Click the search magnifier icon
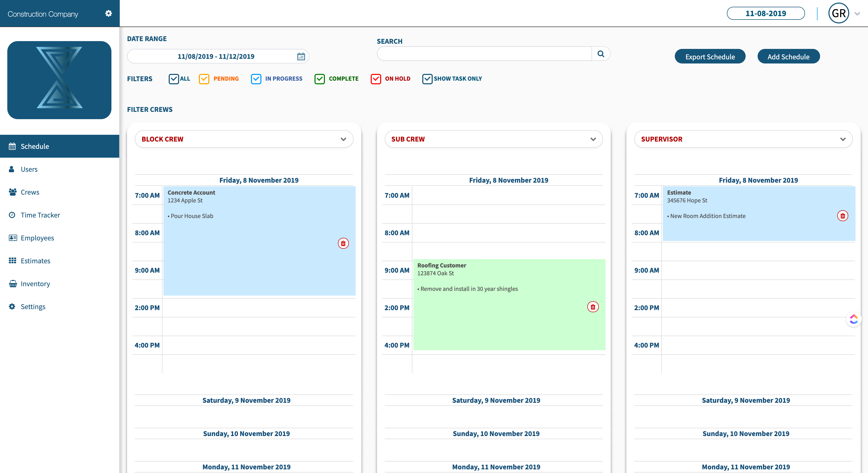This screenshot has width=868, height=473. coord(601,54)
